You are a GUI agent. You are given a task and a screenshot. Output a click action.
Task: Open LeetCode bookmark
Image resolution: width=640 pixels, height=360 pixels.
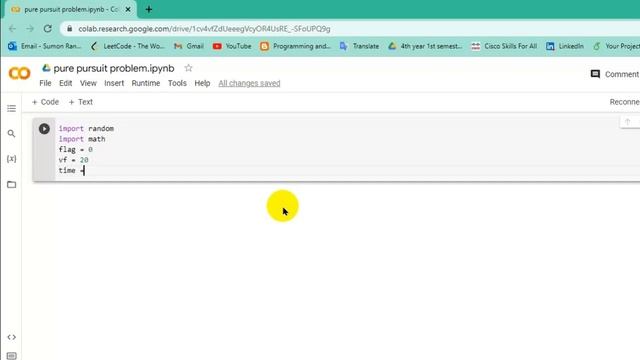point(128,46)
